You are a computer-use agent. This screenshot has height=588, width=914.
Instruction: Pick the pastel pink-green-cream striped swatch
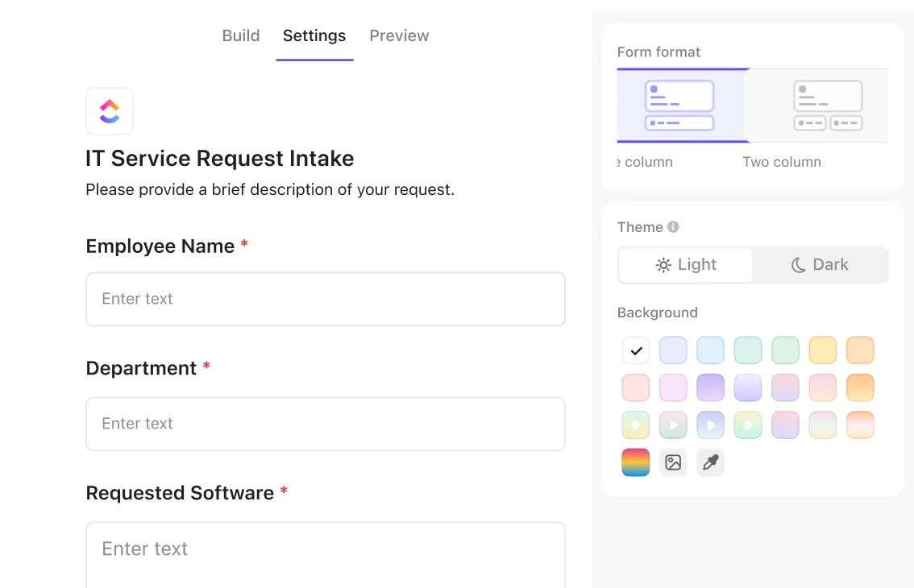click(822, 425)
